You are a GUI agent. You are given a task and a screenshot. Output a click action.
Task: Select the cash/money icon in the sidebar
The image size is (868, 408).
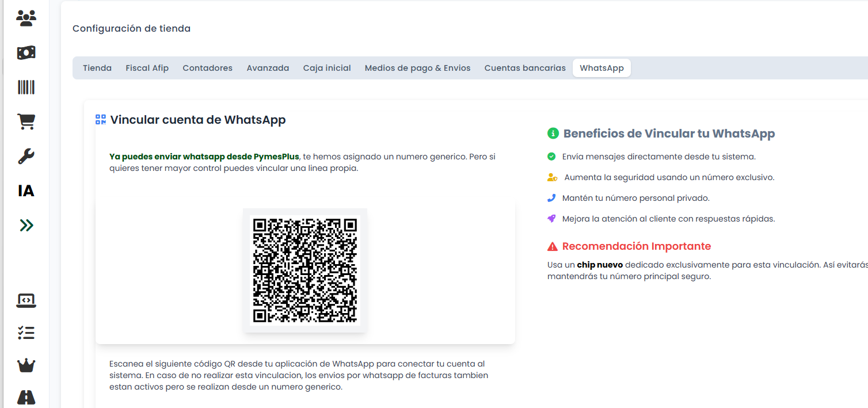[25, 52]
